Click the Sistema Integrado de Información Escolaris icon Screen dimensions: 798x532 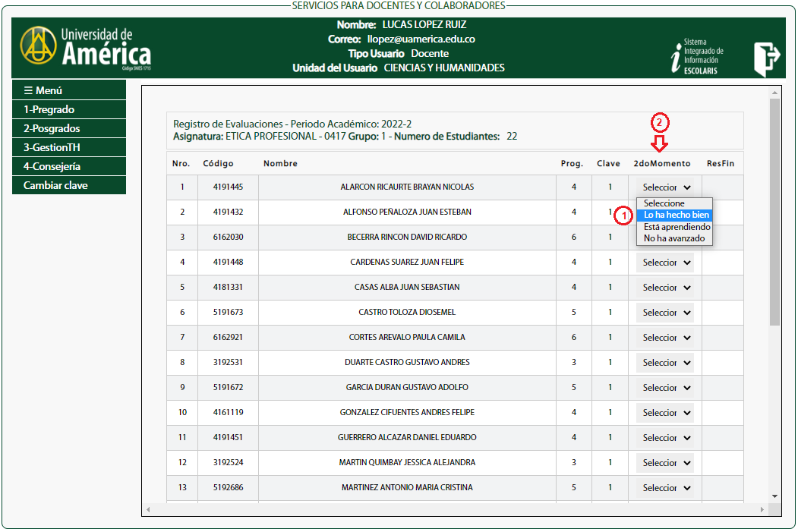[697, 56]
